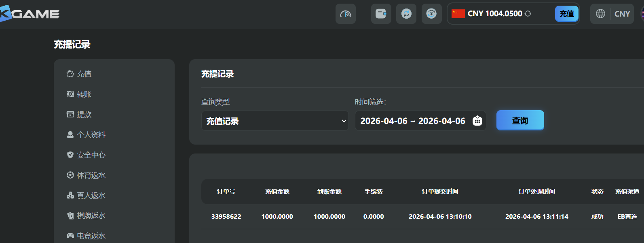Expand the 查询类型 dropdown showing 充值记录

(x=275, y=121)
